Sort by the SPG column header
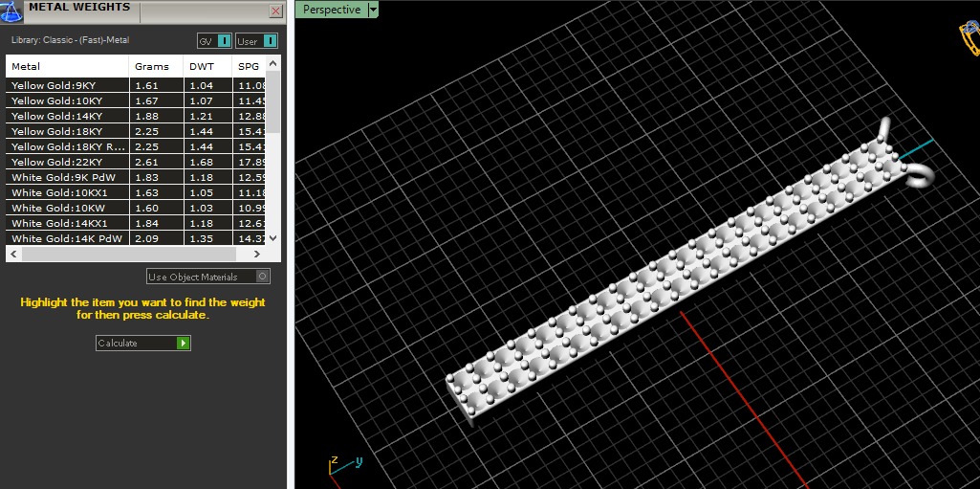The height and width of the screenshot is (489, 980). click(249, 66)
